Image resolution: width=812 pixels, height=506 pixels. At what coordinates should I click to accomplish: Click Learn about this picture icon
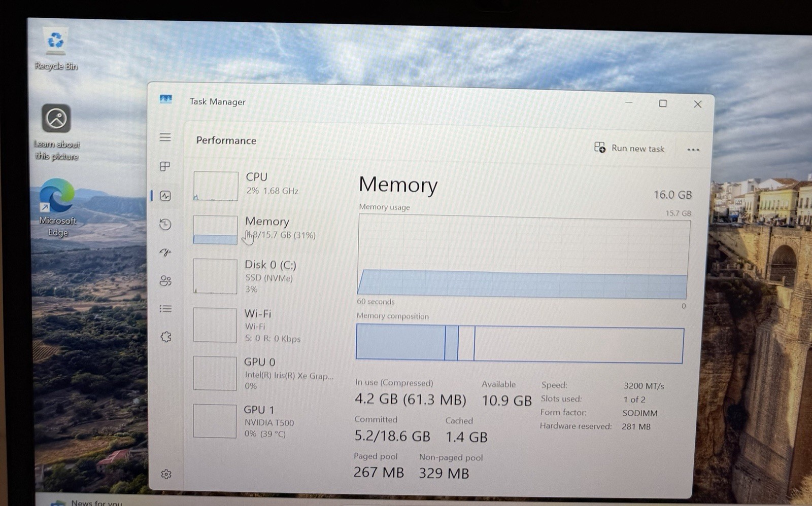click(x=56, y=132)
